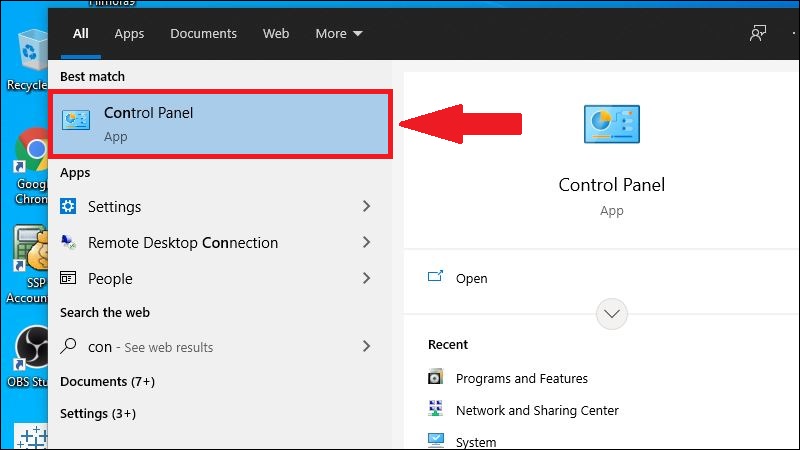The image size is (800, 450).
Task: Click Open in the preview pane
Action: 471,279
